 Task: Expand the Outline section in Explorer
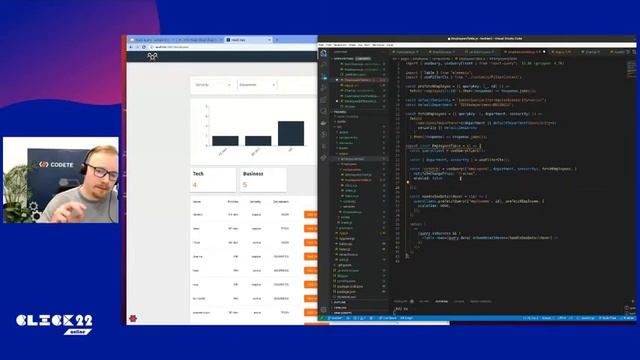coord(340,302)
